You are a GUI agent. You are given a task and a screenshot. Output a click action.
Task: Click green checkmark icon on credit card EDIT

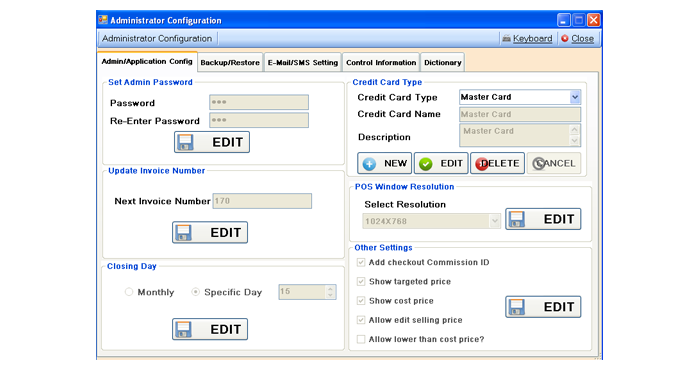point(426,164)
